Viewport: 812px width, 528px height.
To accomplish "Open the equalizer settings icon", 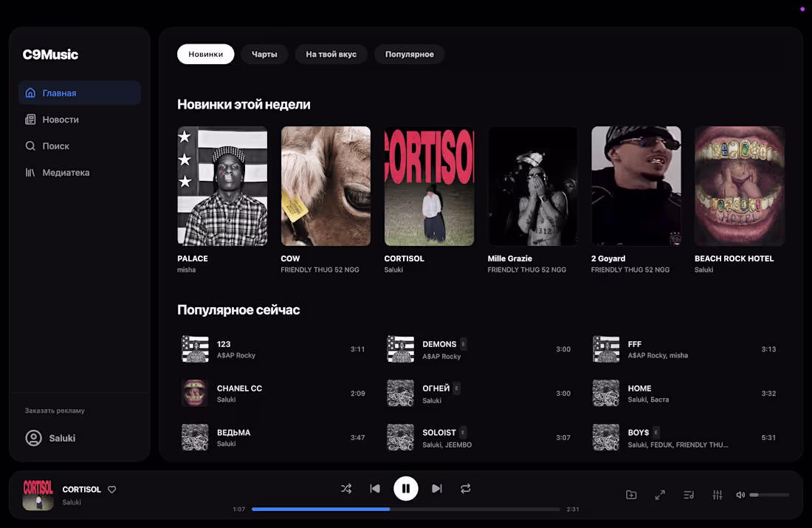I will [718, 495].
